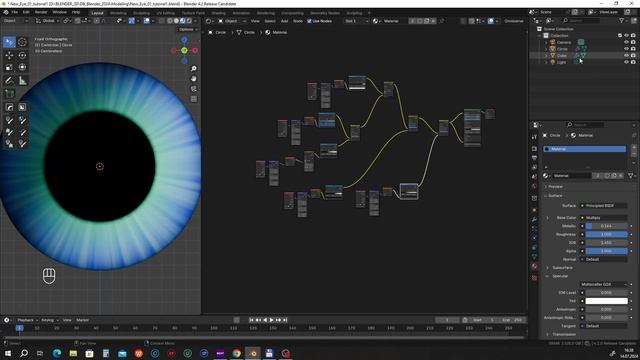Switch perspective/orthographic grid icon in viewport
Viewport: 640px width, 360px height.
(194, 99)
